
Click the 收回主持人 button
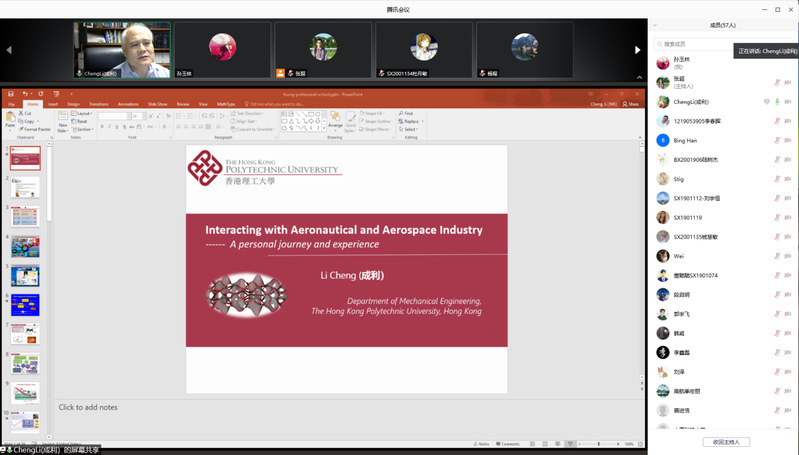725,441
